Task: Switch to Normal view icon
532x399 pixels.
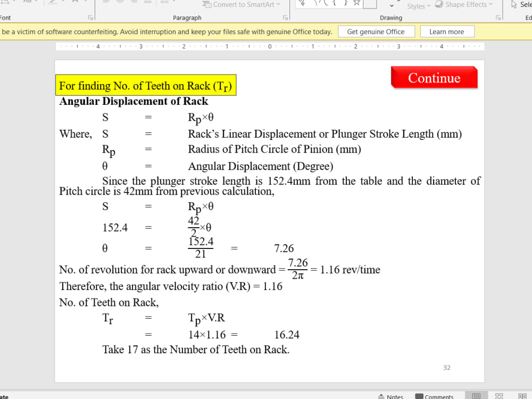Action: point(476,396)
